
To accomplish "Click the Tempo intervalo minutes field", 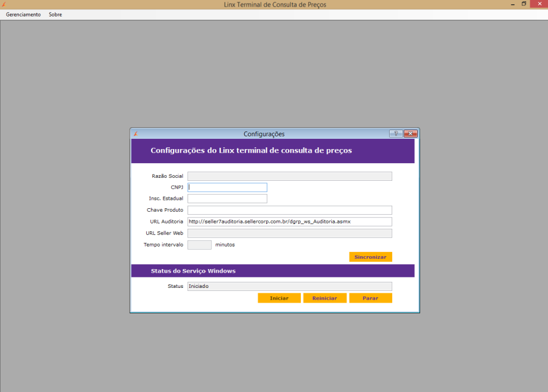I will (x=200, y=245).
